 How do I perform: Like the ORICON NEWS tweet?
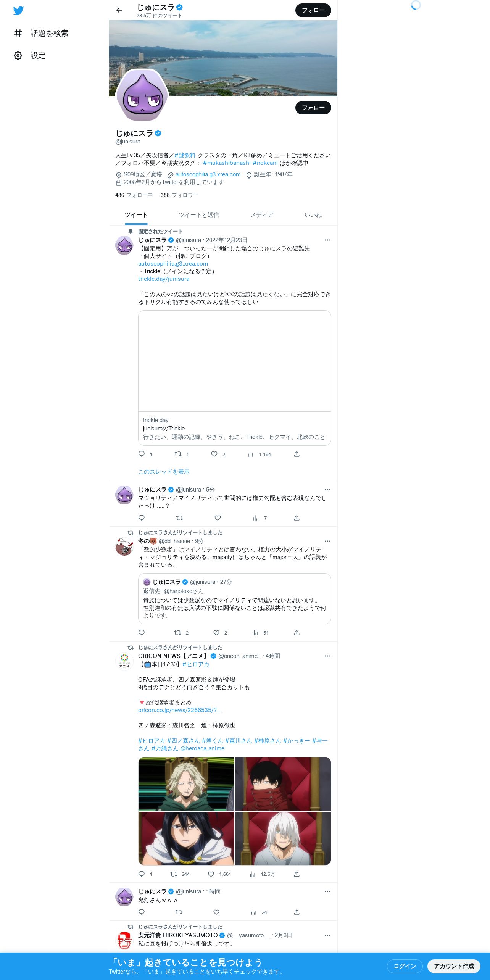(x=211, y=874)
